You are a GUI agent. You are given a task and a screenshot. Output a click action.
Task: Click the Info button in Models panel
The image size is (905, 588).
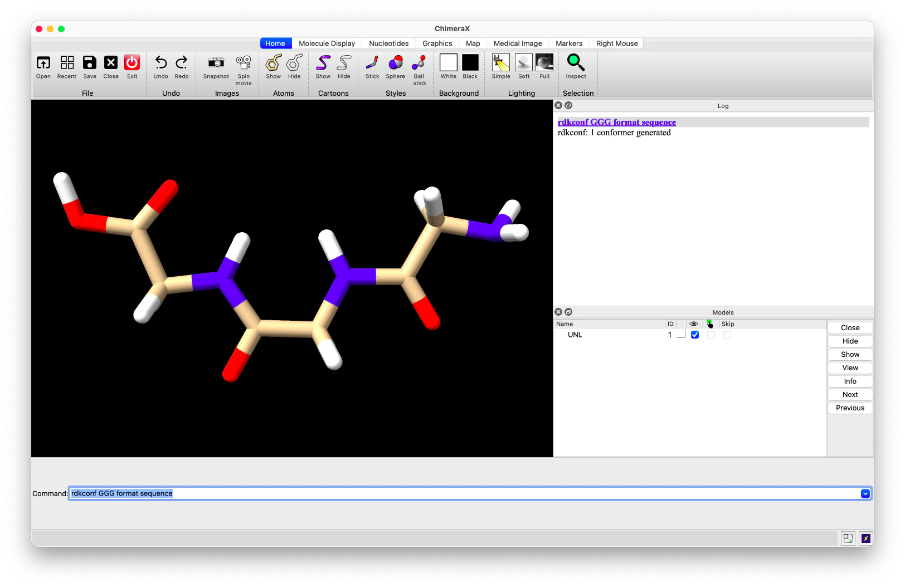(850, 381)
